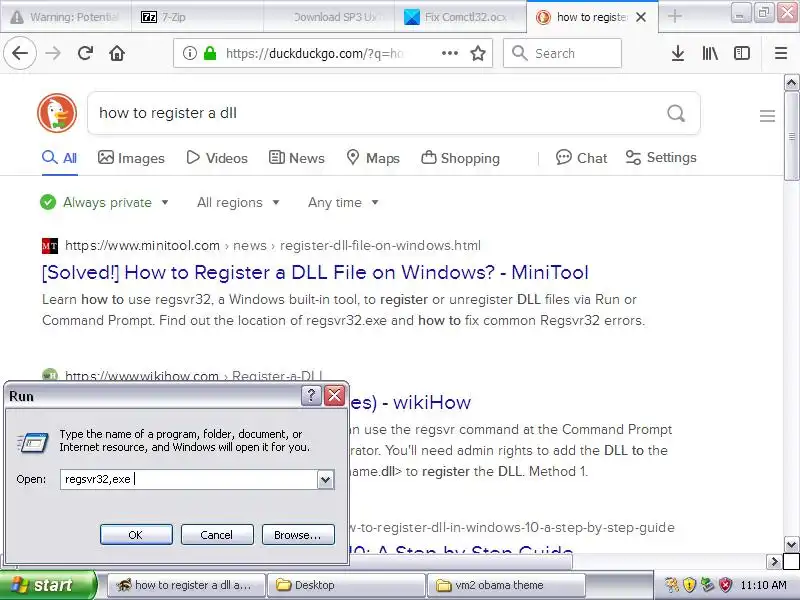Open the Chat option

(581, 158)
